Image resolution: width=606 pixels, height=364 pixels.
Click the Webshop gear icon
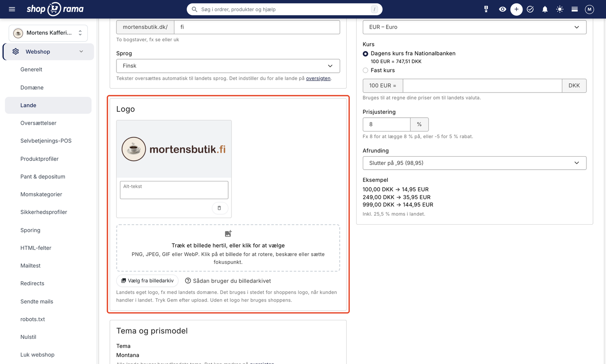[16, 52]
